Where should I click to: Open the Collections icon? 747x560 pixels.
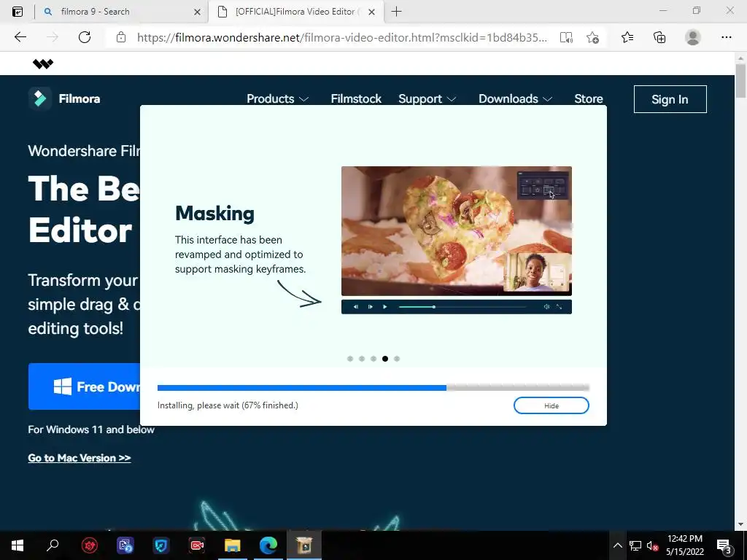pyautogui.click(x=659, y=37)
